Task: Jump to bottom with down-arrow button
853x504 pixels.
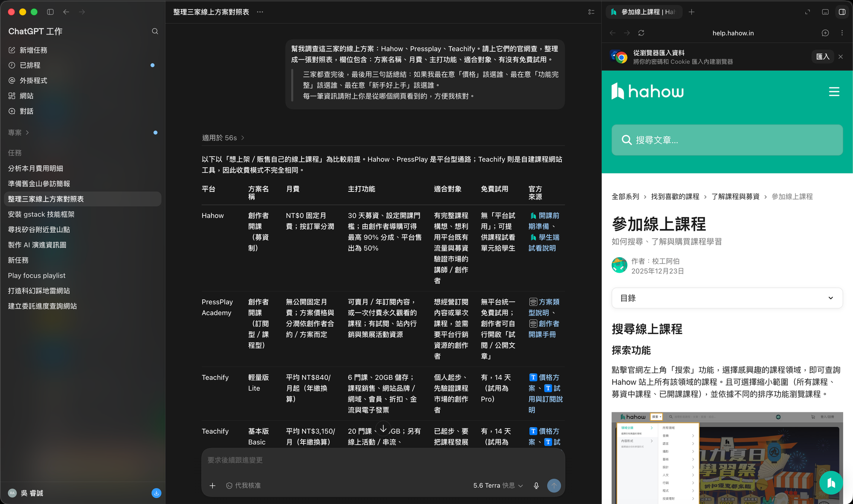Action: point(383,429)
